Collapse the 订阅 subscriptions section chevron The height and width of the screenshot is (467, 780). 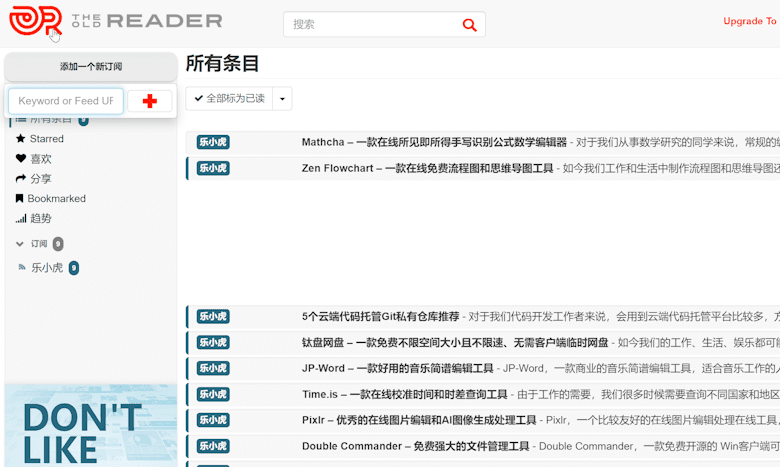click(20, 244)
